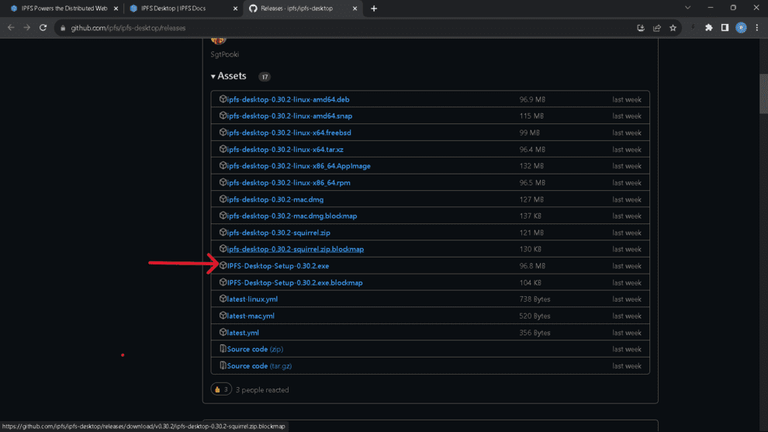Screen dimensions: 768x432
Task: Click package icon beside linux-amd64.deb
Action: [x=223, y=99]
